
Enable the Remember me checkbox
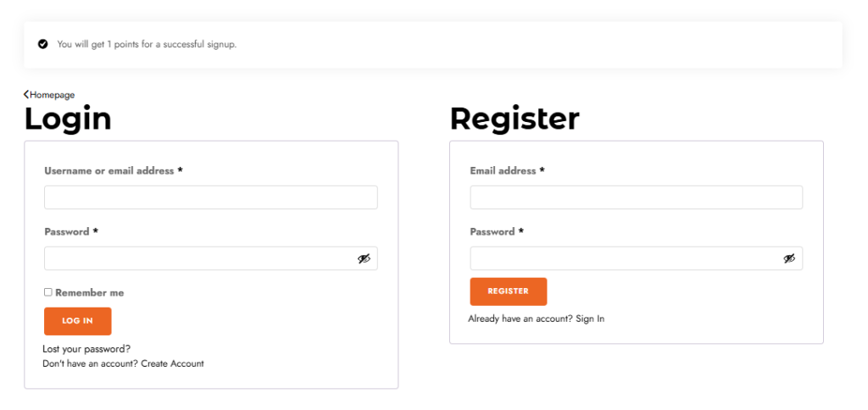coord(48,292)
